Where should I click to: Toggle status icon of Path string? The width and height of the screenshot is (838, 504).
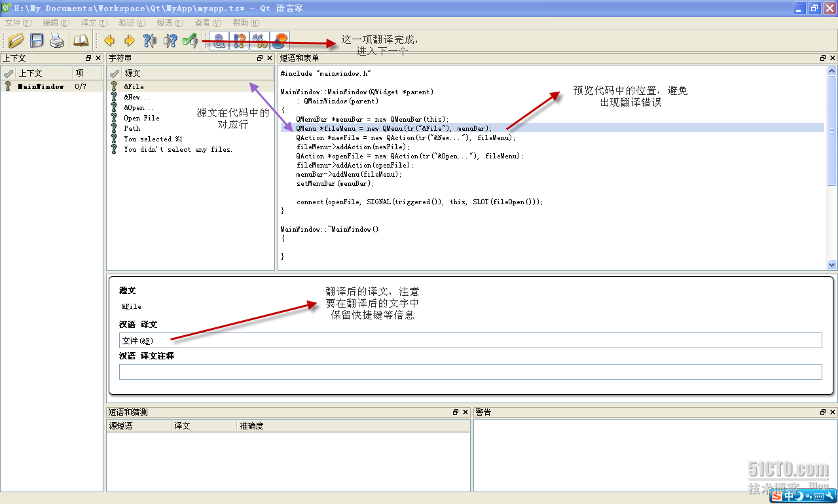[114, 128]
